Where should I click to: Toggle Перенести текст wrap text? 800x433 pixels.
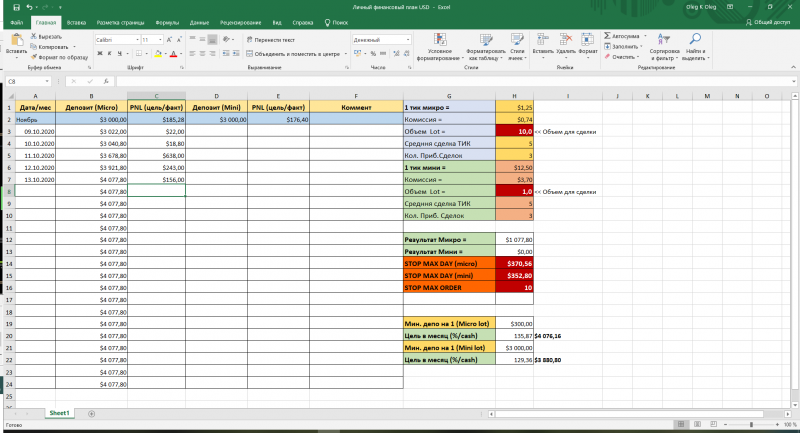271,40
